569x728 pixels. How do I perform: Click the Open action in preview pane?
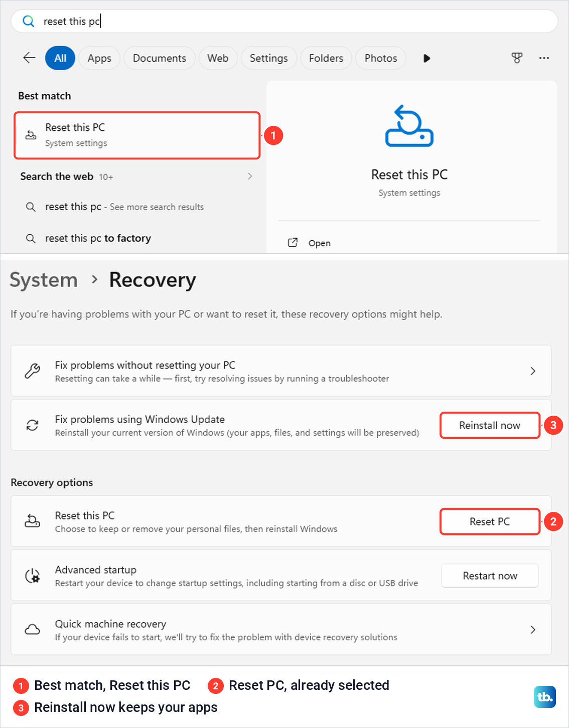click(x=319, y=243)
